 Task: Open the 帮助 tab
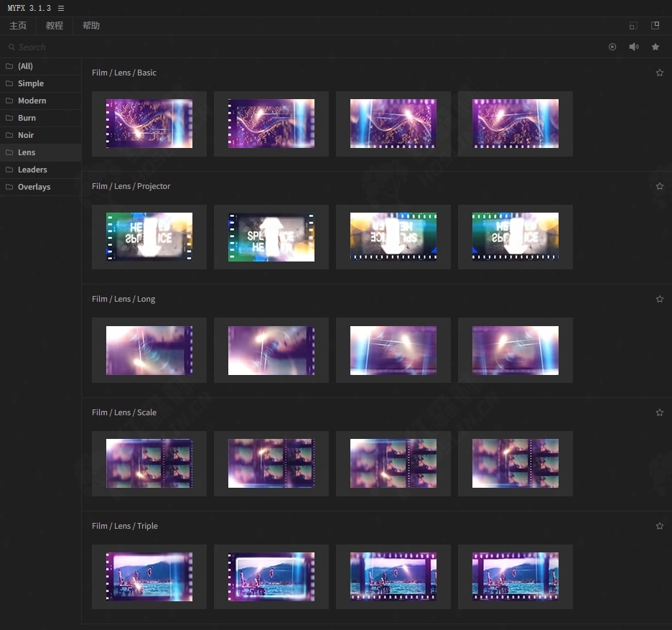[x=91, y=26]
